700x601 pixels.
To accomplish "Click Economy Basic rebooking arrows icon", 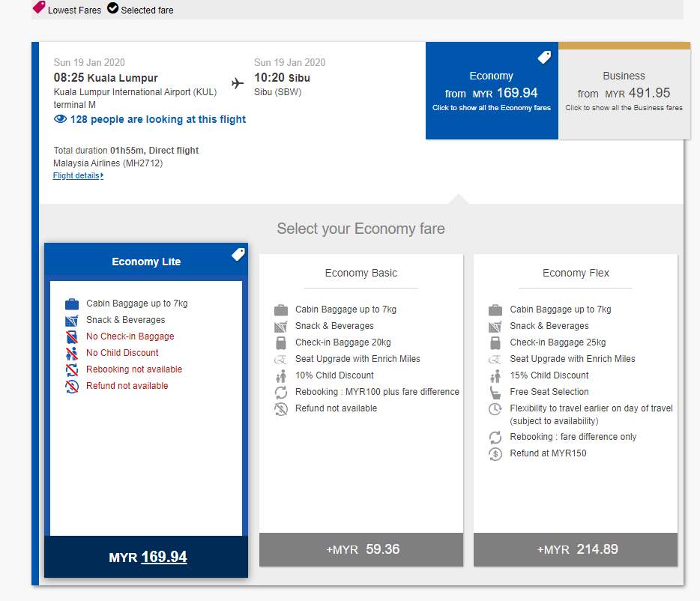I will coord(281,392).
